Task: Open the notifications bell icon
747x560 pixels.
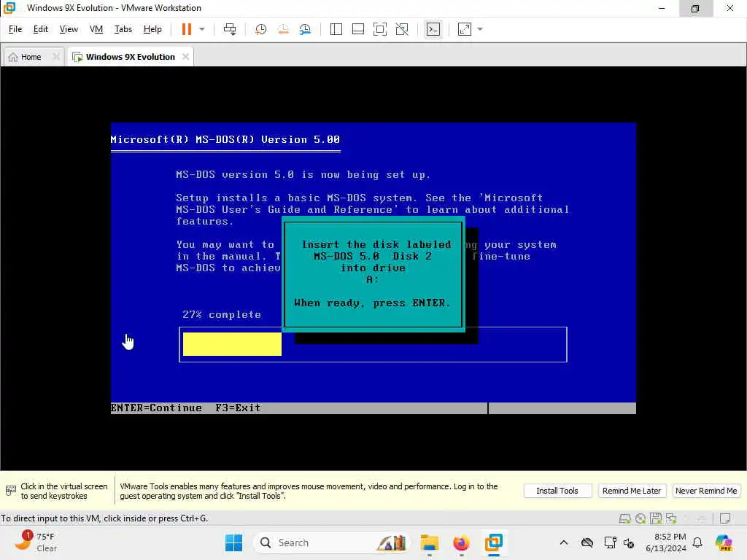Action: (x=697, y=542)
